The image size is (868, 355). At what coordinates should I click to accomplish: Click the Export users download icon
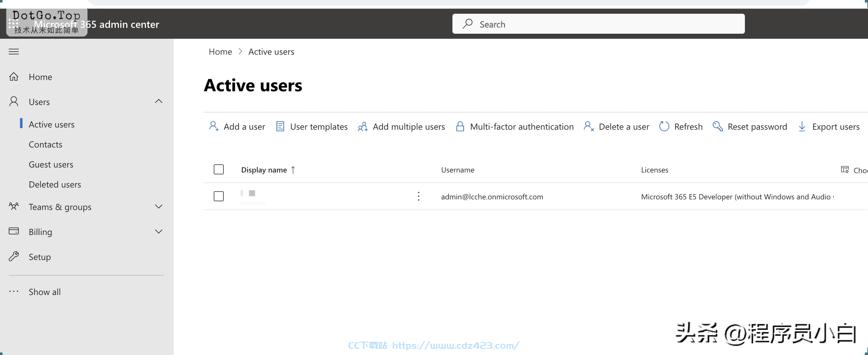[802, 127]
